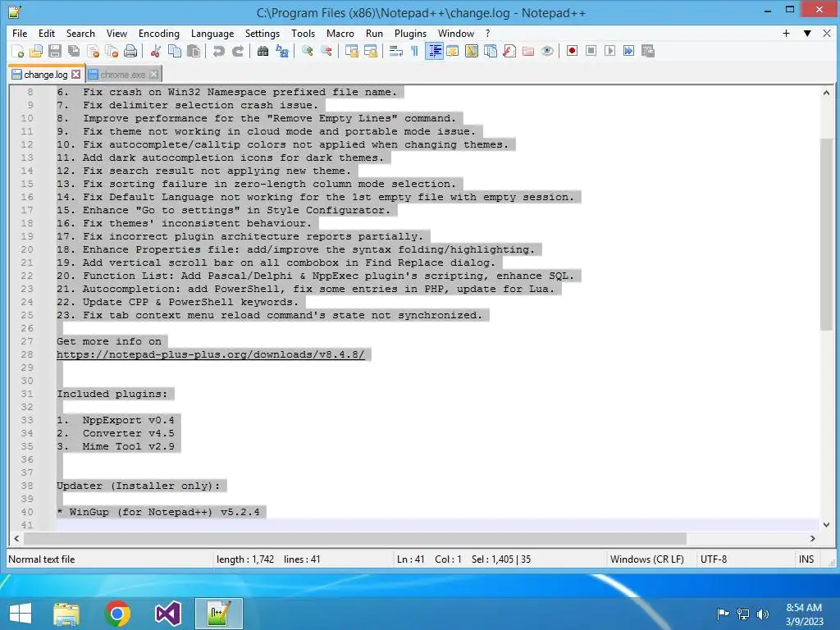Create a new file with the New toolbar icon
The width and height of the screenshot is (840, 630).
click(x=17, y=51)
